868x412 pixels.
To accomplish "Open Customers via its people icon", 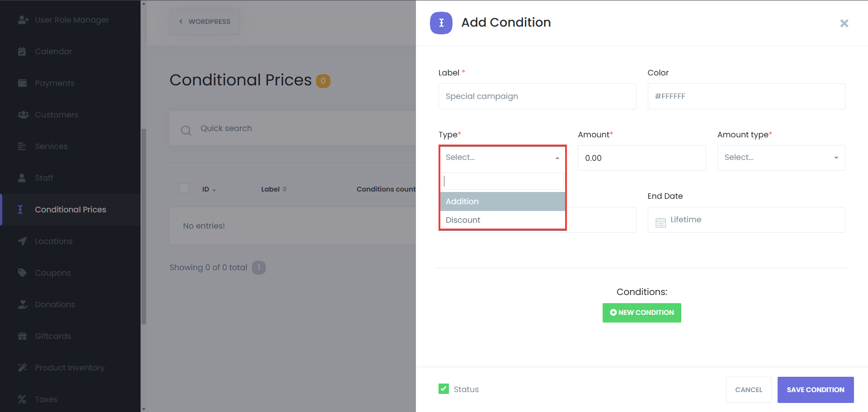I will pyautogui.click(x=23, y=115).
